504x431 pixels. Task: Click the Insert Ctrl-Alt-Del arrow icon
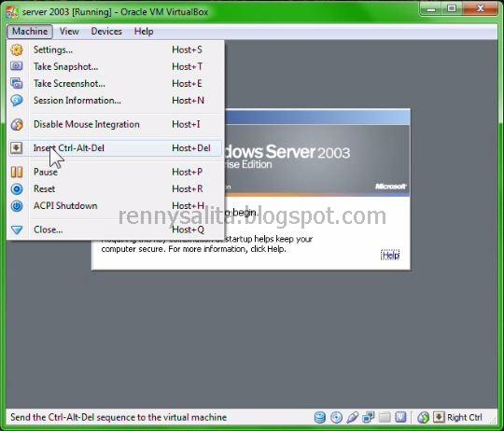17,148
